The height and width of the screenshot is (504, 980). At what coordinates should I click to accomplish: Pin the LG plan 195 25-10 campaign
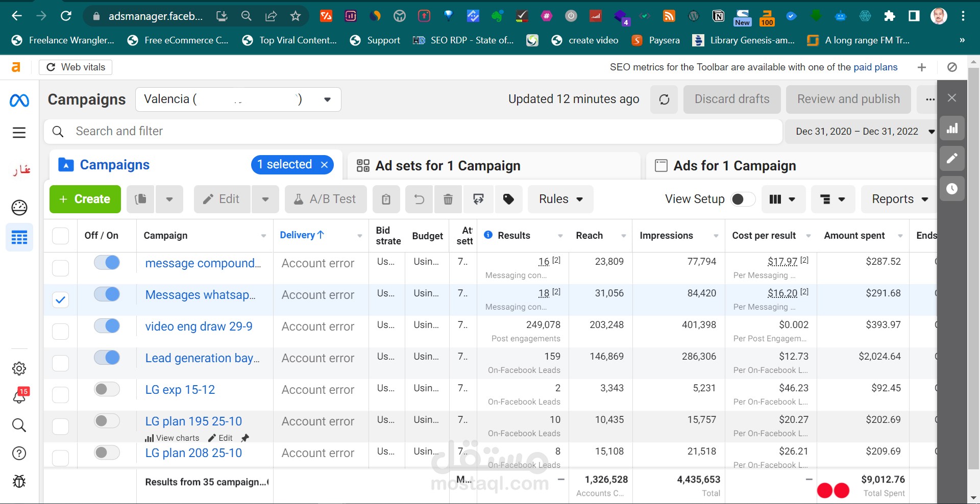coord(245,438)
